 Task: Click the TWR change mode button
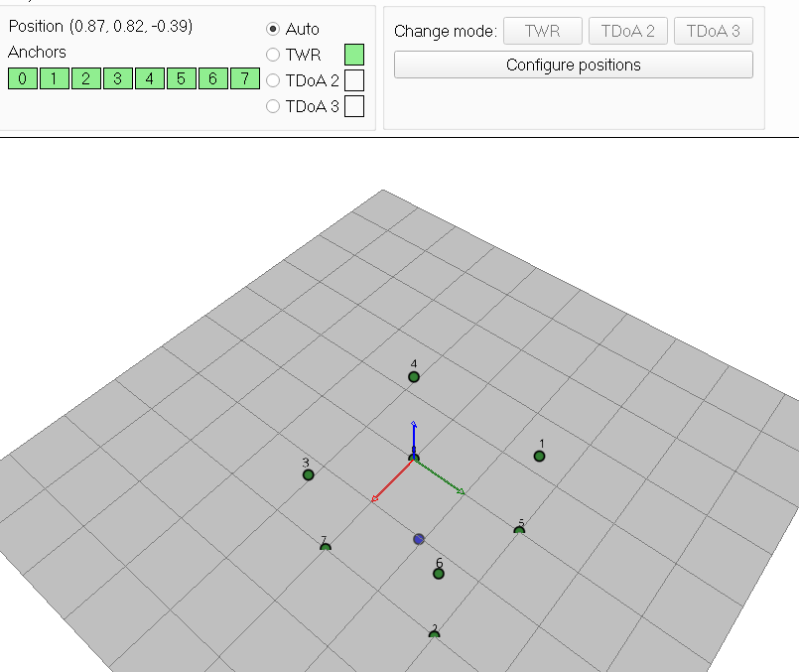coord(542,31)
